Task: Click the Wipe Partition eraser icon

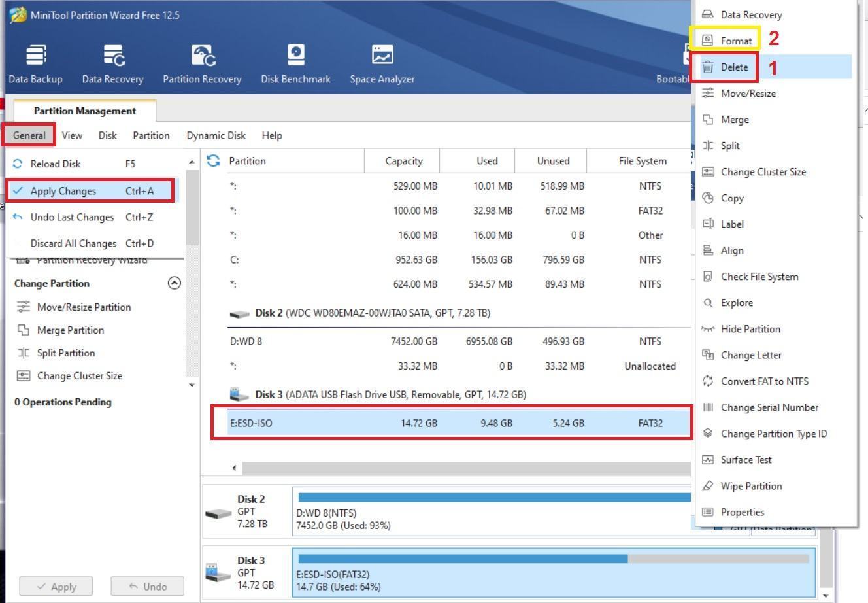Action: click(708, 485)
